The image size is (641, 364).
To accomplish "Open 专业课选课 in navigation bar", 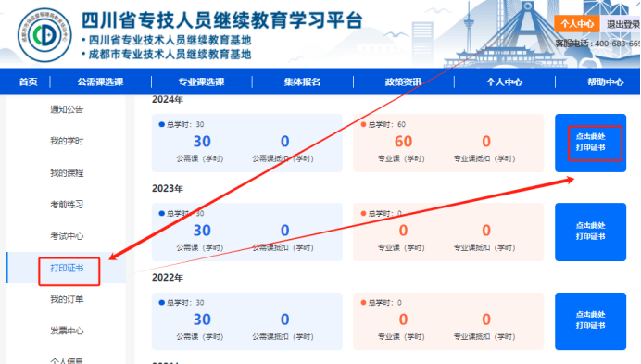I will [x=202, y=82].
